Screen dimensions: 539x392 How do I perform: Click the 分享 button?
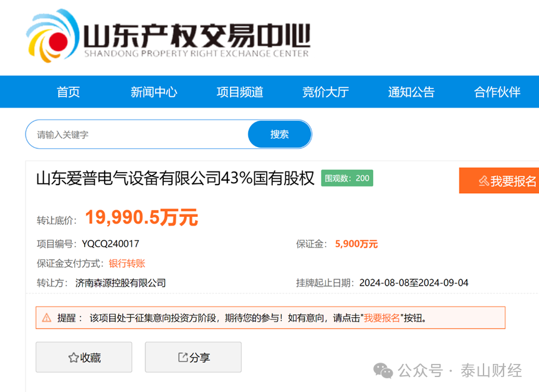pos(193,357)
